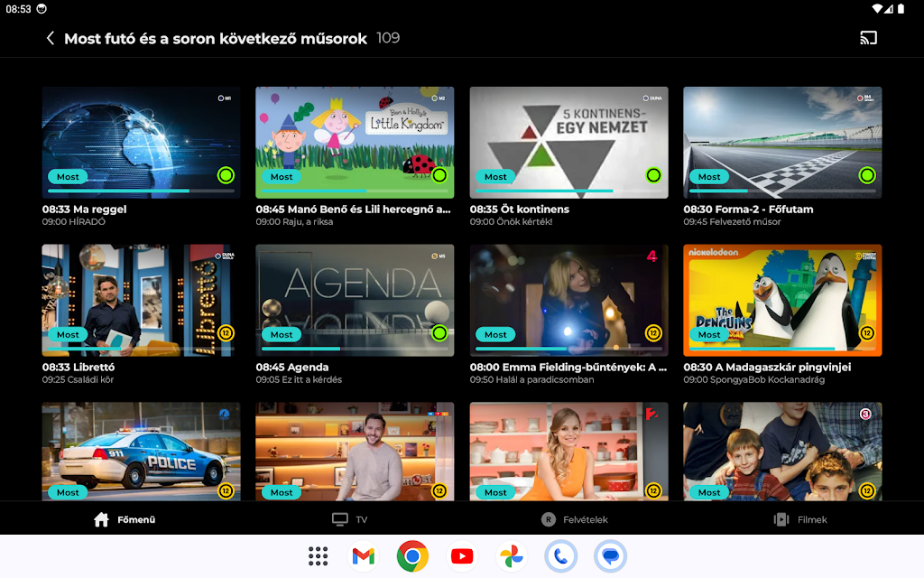The image size is (924, 578).
Task: Select the Forma-2 - Főfutam program title
Action: 748,209
